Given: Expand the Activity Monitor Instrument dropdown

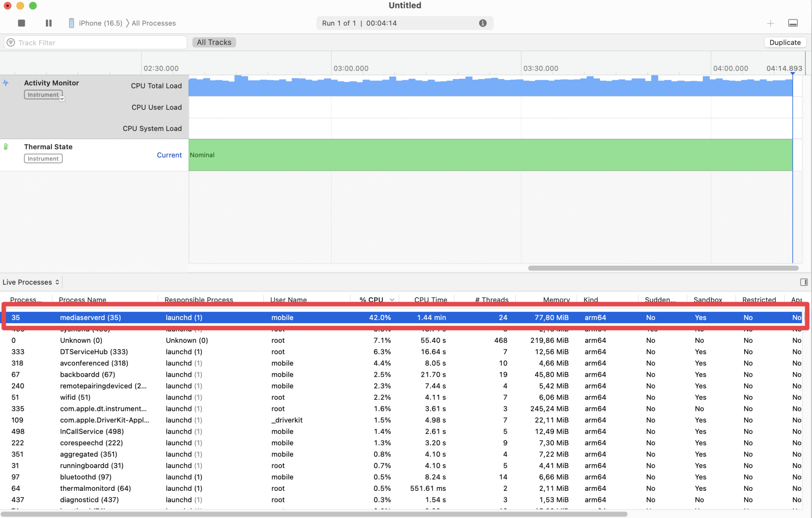Looking at the screenshot, I should pyautogui.click(x=62, y=99).
